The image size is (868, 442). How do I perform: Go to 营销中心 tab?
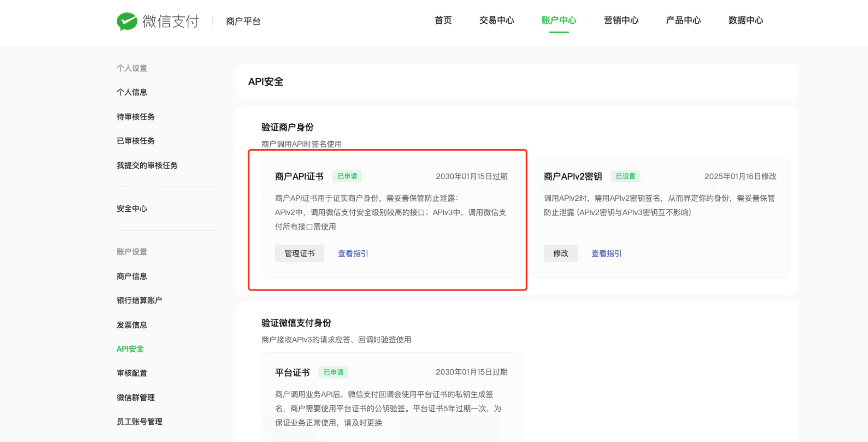(x=621, y=20)
